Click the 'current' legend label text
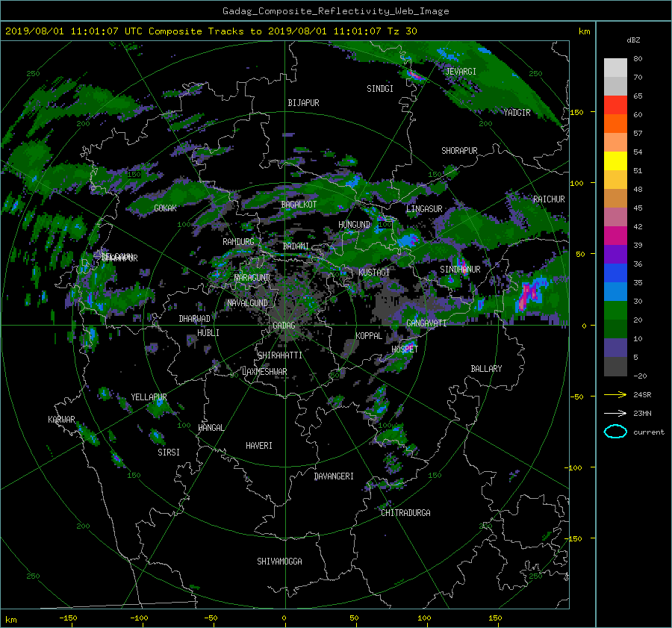Image resolution: width=672 pixels, height=628 pixels. pyautogui.click(x=649, y=432)
